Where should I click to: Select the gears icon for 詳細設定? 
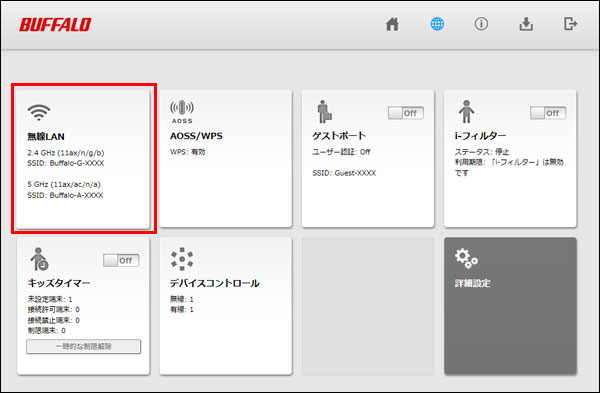click(x=466, y=258)
